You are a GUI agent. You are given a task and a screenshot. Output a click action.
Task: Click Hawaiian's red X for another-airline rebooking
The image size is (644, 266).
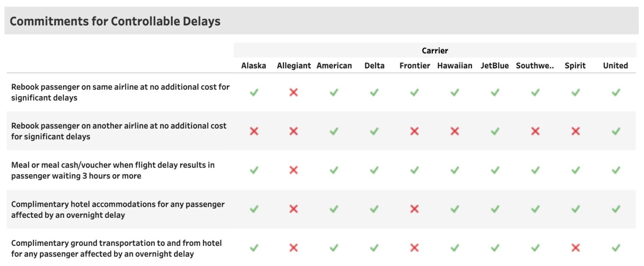[x=455, y=131]
